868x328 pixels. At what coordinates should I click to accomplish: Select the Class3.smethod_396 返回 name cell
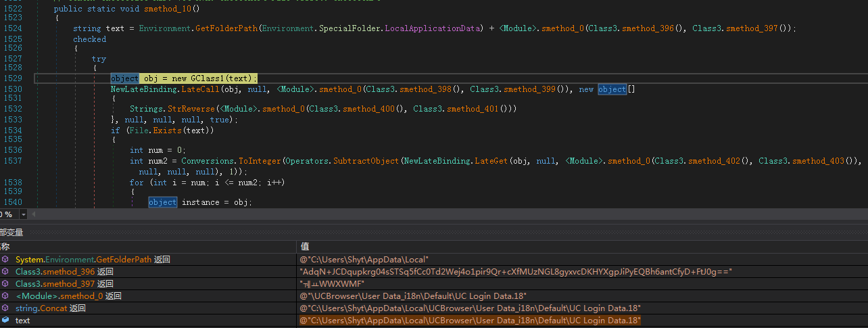(x=64, y=272)
